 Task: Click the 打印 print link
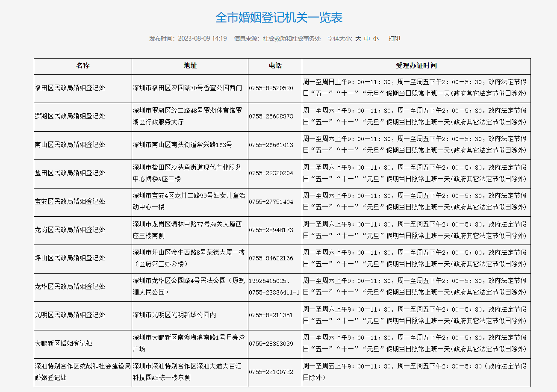coord(394,38)
